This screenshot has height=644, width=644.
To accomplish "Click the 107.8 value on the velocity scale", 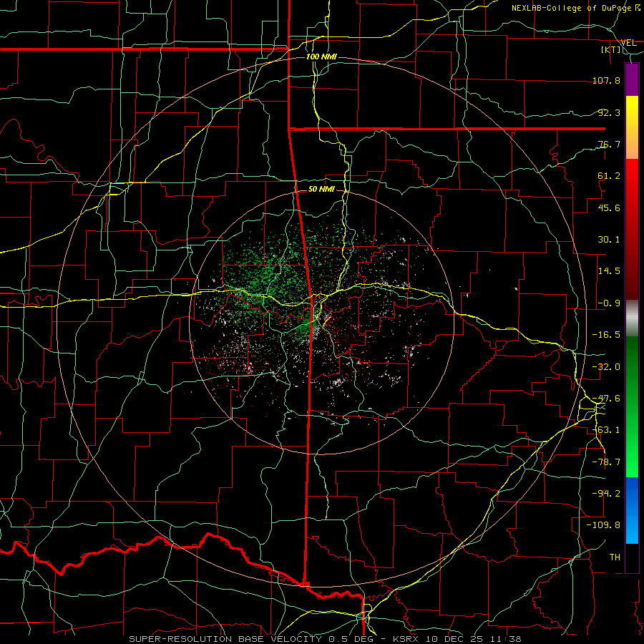I will [x=606, y=80].
